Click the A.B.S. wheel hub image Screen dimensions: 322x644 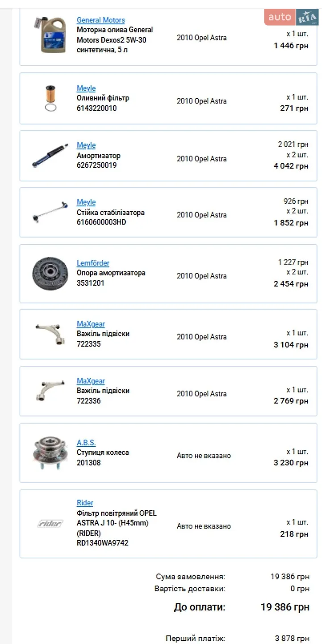point(50,453)
